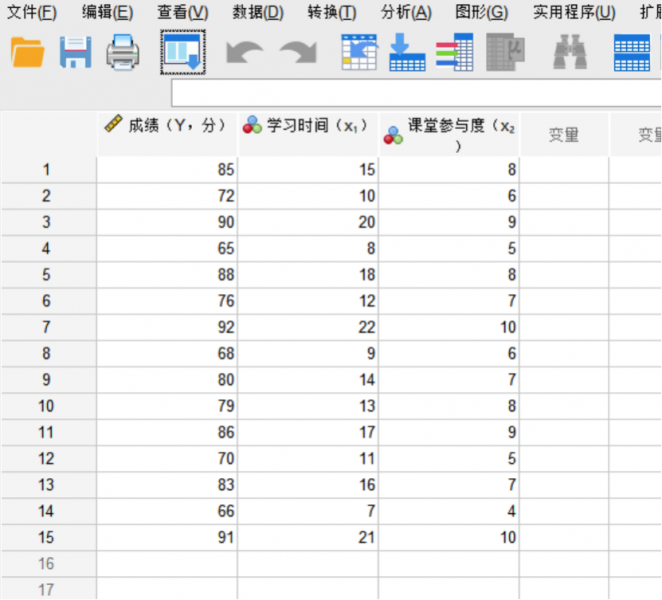662x600 pixels.
Task: Select the 成绩（Y，分） column header
Action: (x=167, y=134)
